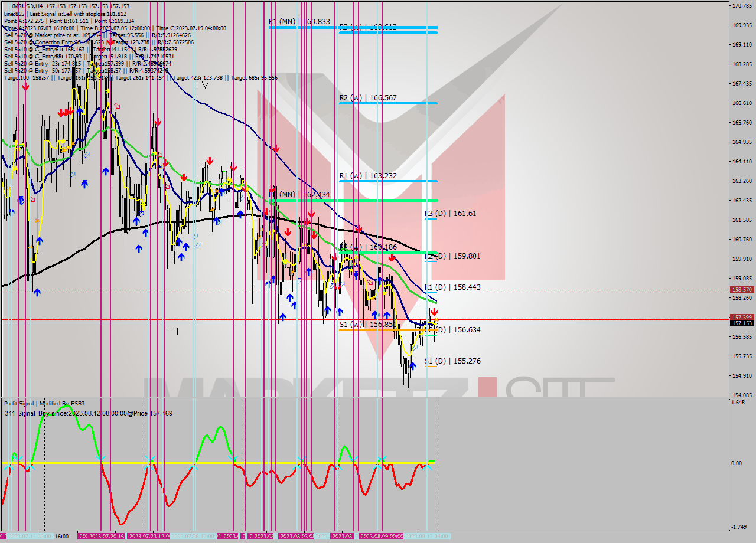The height and width of the screenshot is (543, 756).
Task: Click the S1 (D) | 155.276 pivot label
Action: tap(452, 361)
